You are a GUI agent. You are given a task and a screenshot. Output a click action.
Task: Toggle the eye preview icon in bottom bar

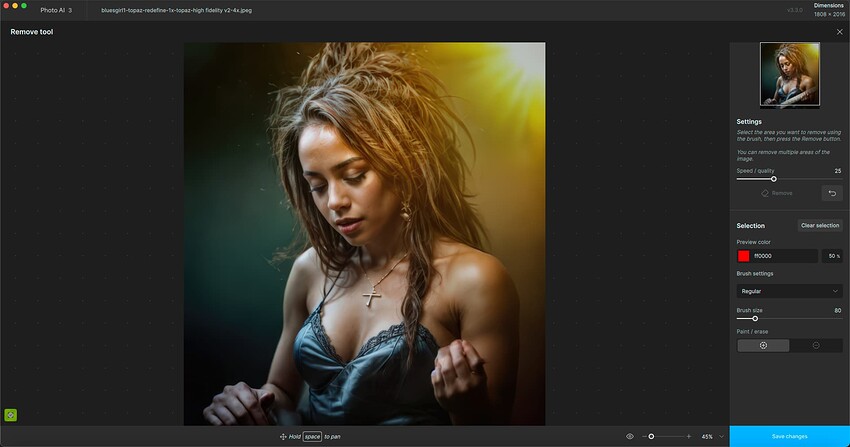630,436
